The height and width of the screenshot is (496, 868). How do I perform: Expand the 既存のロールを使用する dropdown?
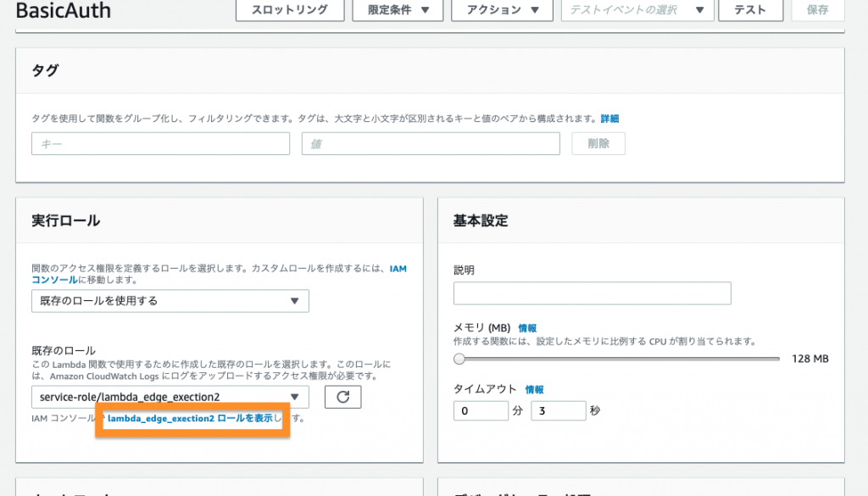(170, 301)
